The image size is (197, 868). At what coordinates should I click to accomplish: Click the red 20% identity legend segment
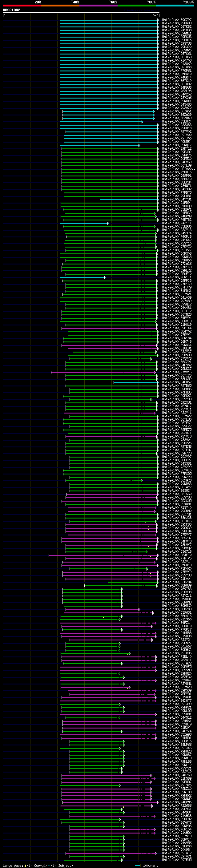click(x=22, y=6)
